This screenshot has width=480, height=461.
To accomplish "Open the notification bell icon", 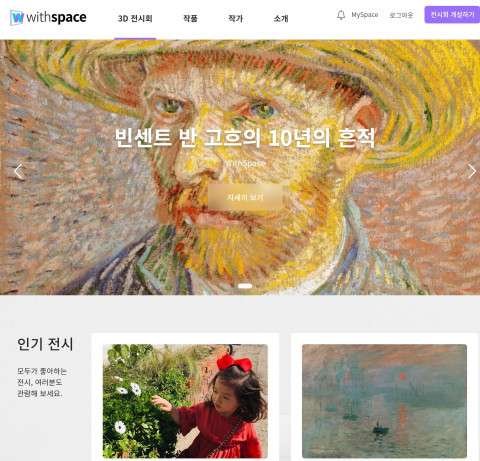I will pyautogui.click(x=341, y=15).
